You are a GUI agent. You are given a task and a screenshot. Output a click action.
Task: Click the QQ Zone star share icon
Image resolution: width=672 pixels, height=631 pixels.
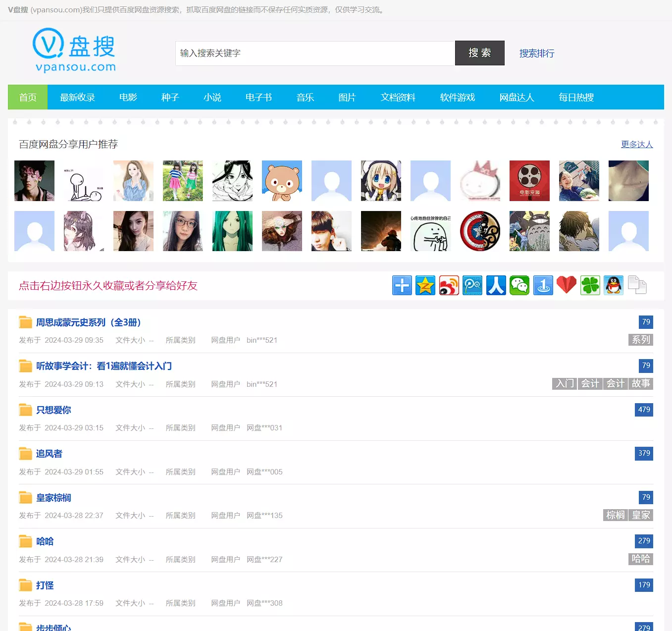point(425,285)
